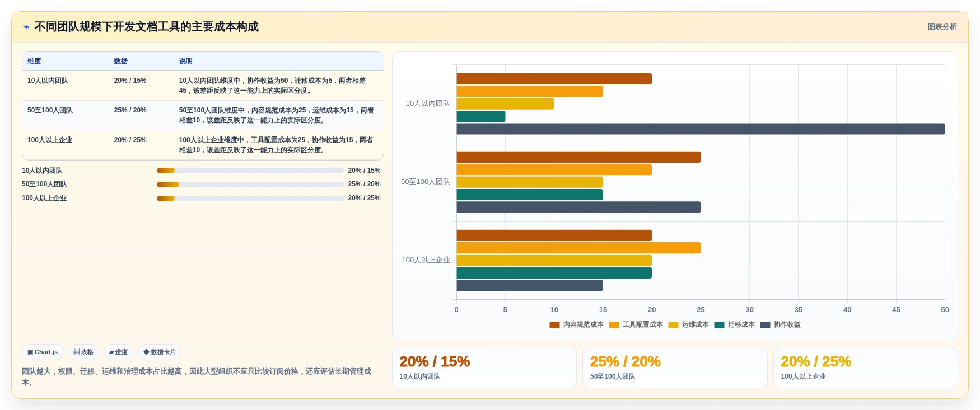The image size is (980, 410).
Task: Select the 进度 tag chip
Action: click(x=118, y=352)
